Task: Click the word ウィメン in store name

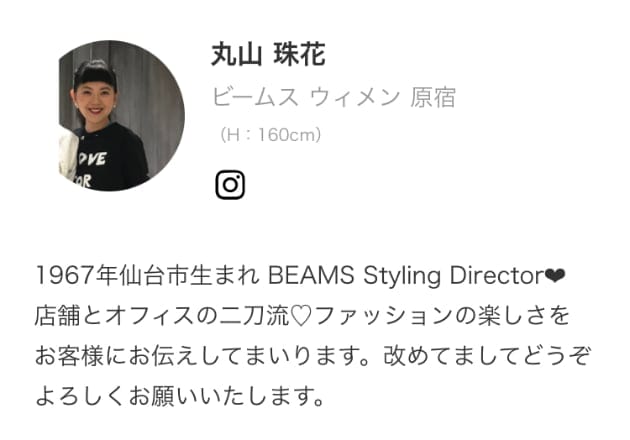Action: pyautogui.click(x=355, y=97)
